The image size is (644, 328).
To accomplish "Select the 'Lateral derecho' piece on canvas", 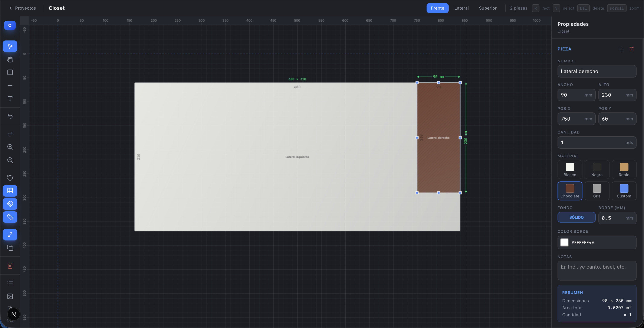I will pos(438,138).
